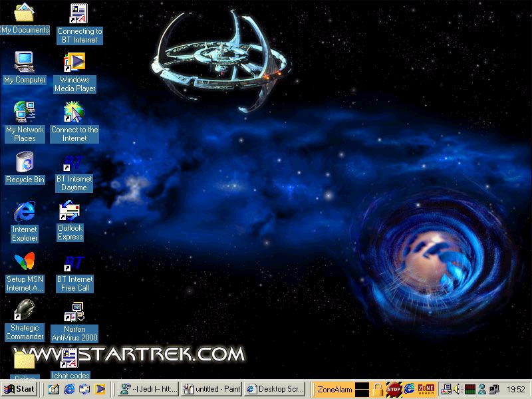
Task: Switch to the untitled - Paint window
Action: [211, 389]
